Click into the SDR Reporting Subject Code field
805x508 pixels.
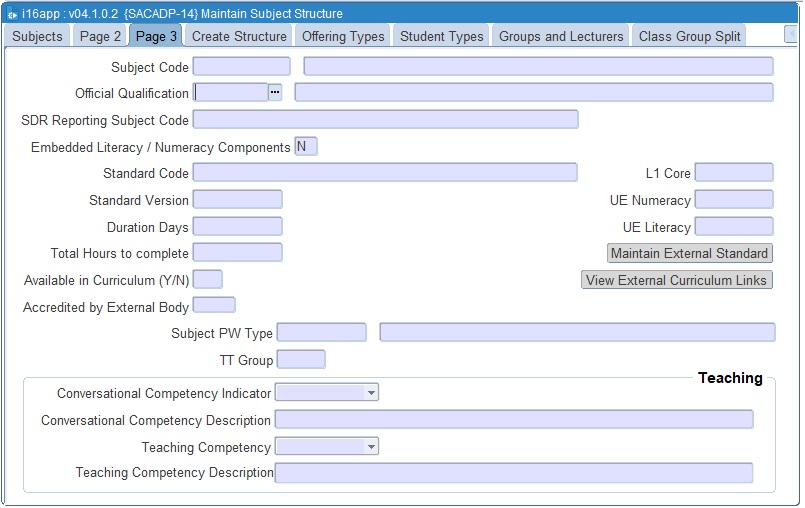(385, 120)
